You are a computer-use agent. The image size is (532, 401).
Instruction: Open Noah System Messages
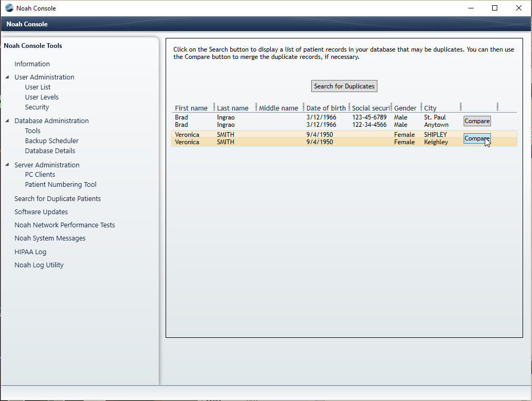(x=50, y=238)
